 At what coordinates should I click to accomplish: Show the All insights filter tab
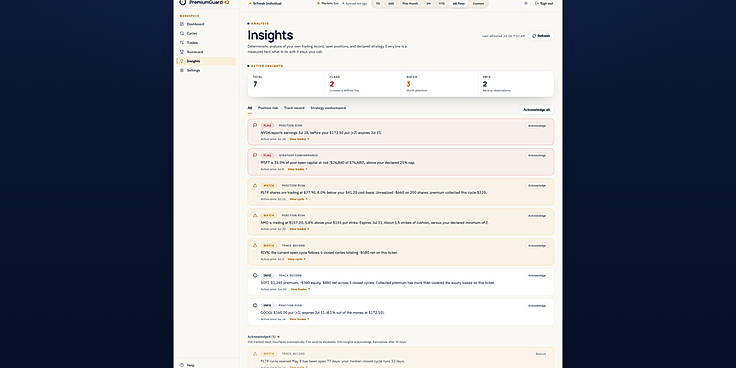point(250,108)
